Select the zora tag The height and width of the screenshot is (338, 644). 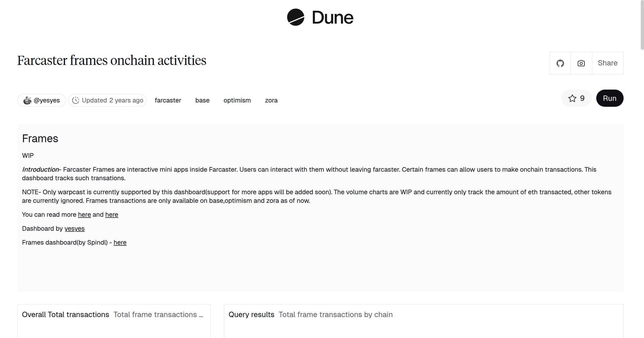[x=271, y=100]
